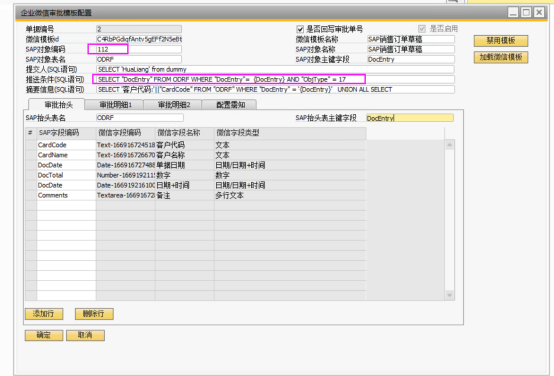Select the CardCode cell in the table
Image resolution: width=554 pixels, height=376 pixels.
pyautogui.click(x=66, y=145)
